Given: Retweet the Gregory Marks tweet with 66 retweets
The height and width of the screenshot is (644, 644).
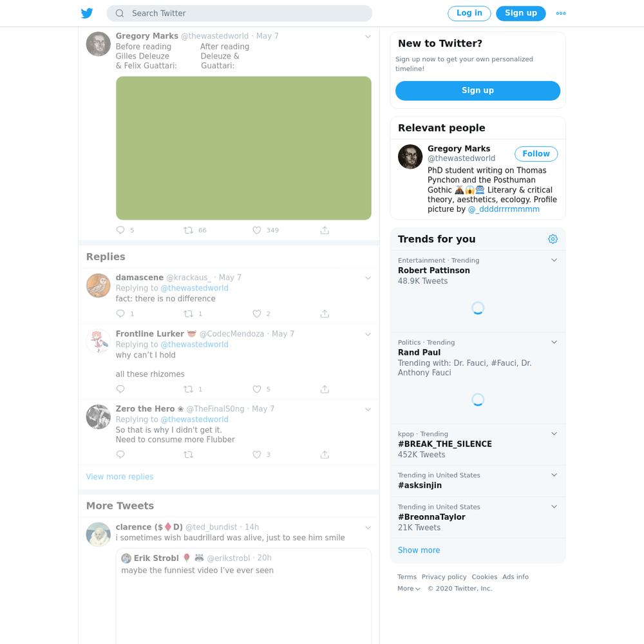Looking at the screenshot, I should click(x=188, y=231).
